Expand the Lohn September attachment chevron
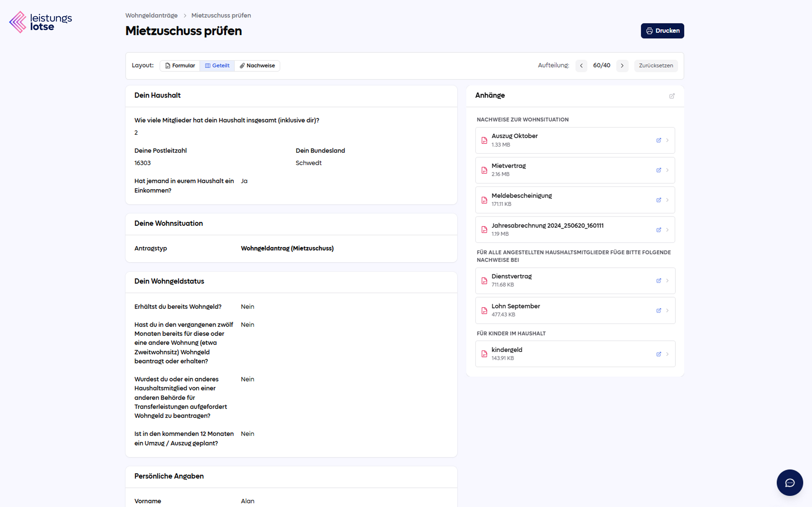This screenshot has height=507, width=812. tap(667, 311)
